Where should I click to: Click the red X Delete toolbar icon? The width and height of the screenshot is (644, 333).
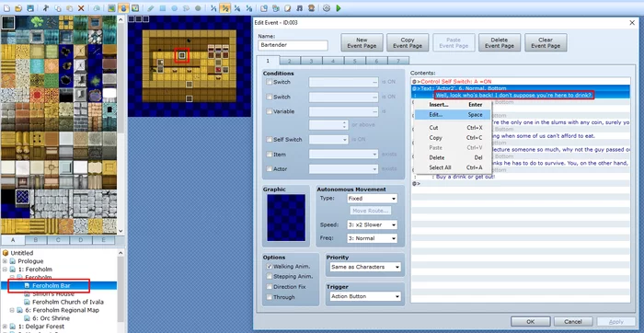81,7
